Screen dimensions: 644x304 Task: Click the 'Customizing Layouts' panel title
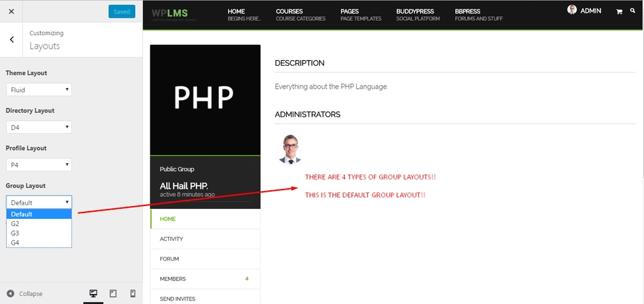point(46,40)
